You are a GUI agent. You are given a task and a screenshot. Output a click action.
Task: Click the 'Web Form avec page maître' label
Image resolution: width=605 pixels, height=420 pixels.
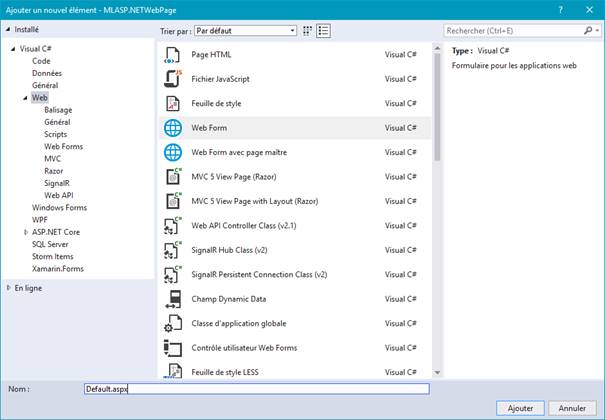click(x=239, y=152)
